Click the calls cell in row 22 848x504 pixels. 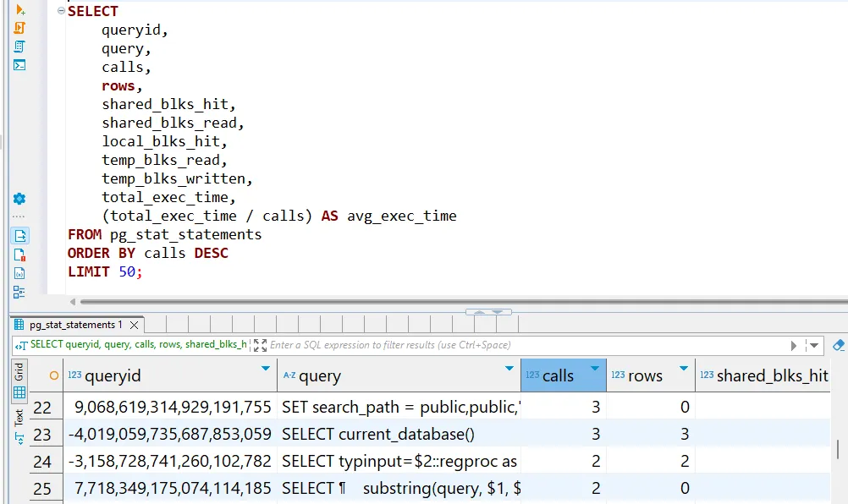click(564, 407)
